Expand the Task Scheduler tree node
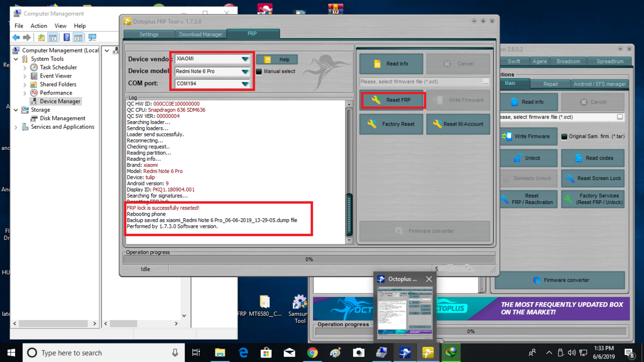 (x=25, y=67)
